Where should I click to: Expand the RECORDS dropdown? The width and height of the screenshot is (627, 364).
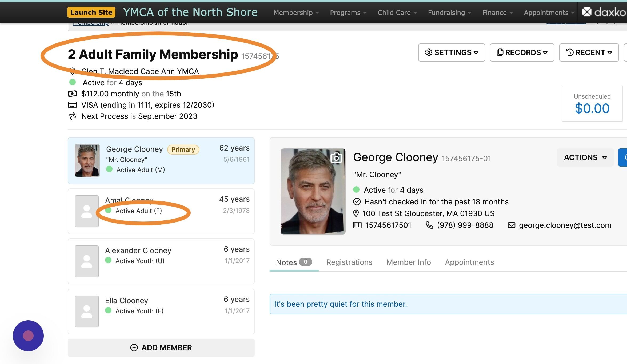coord(522,52)
